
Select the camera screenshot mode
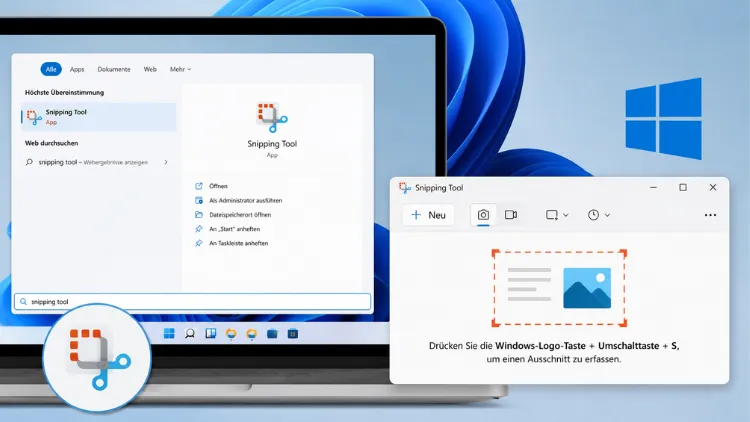point(483,215)
